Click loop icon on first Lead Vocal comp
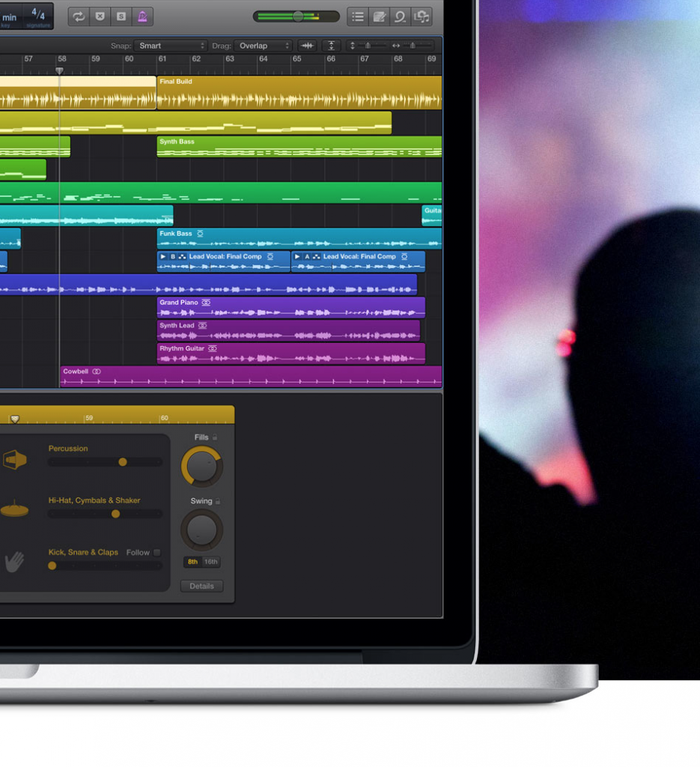700x767 pixels. point(270,256)
